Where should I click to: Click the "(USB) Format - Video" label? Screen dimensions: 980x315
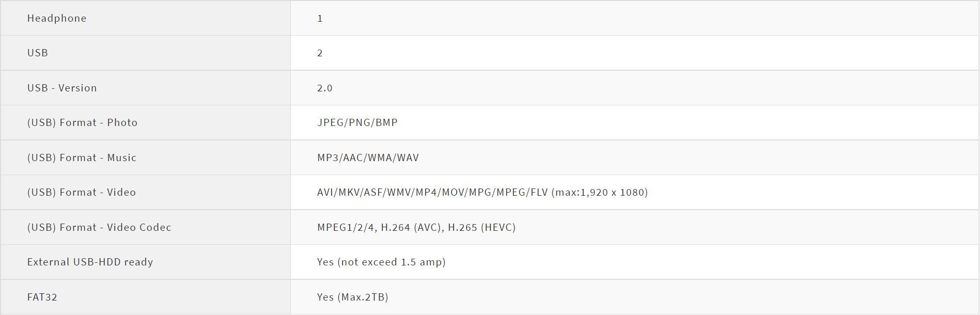coord(82,192)
